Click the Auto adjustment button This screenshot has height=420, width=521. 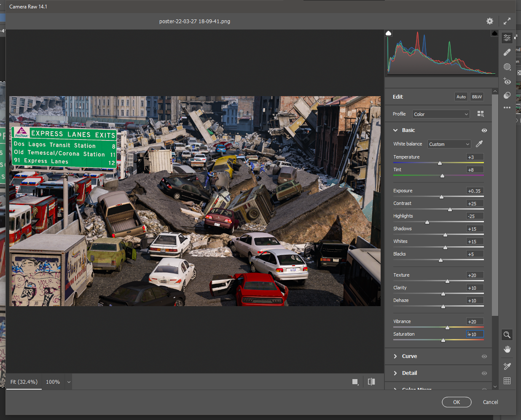461,97
